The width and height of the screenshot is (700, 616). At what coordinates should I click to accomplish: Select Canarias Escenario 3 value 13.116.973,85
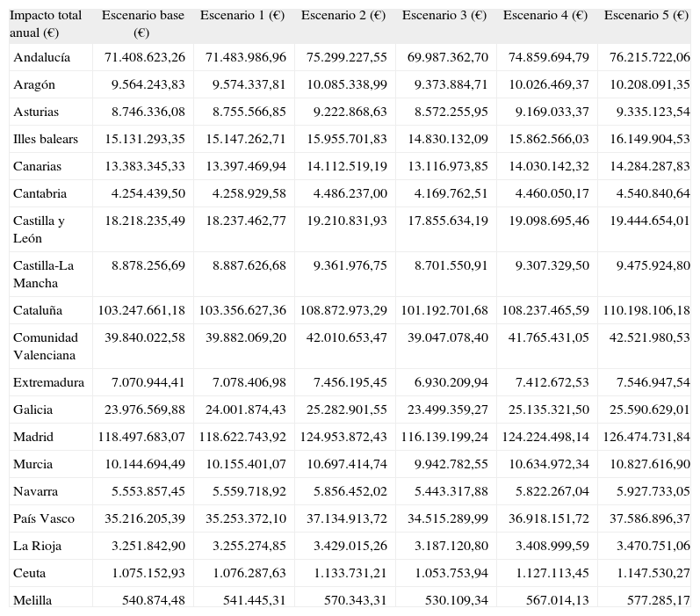point(448,166)
